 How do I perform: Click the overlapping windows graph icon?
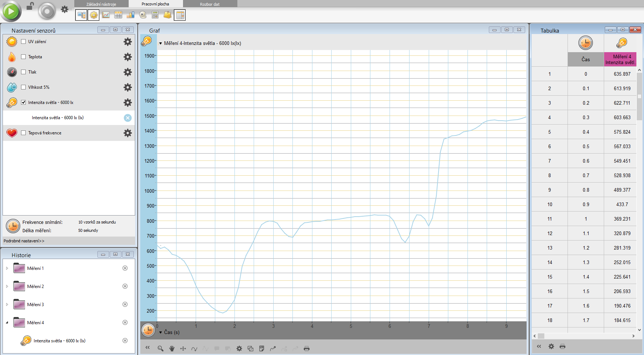click(x=250, y=348)
